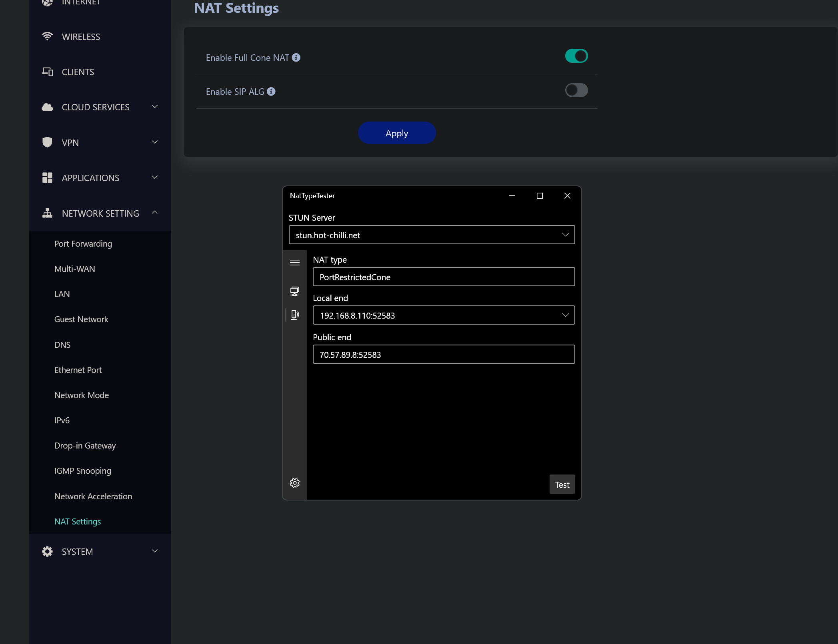Open Multi-WAN page
This screenshot has width=838, height=644.
pos(75,269)
